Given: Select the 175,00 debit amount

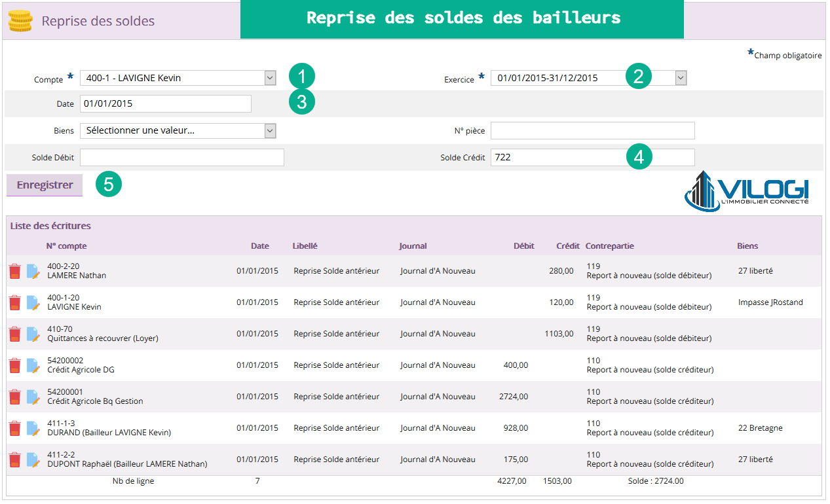Looking at the screenshot, I should [516, 459].
